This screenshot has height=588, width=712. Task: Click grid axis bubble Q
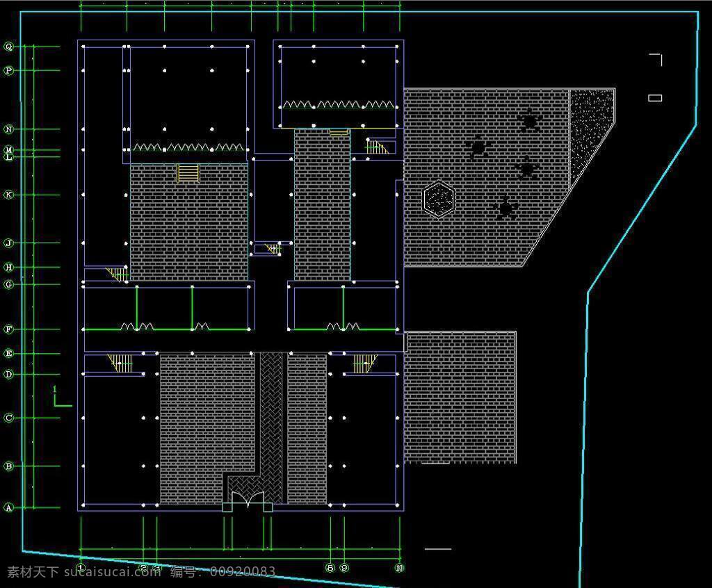tap(8, 47)
